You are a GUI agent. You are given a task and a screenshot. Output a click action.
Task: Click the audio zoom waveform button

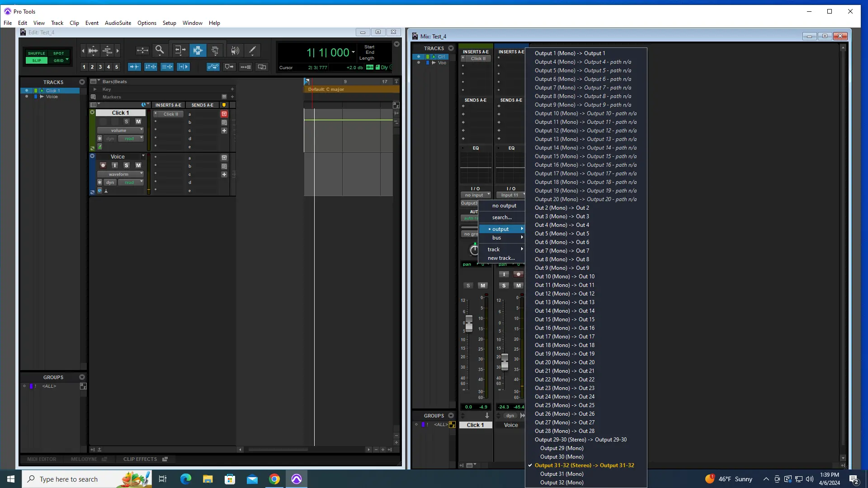[93, 50]
